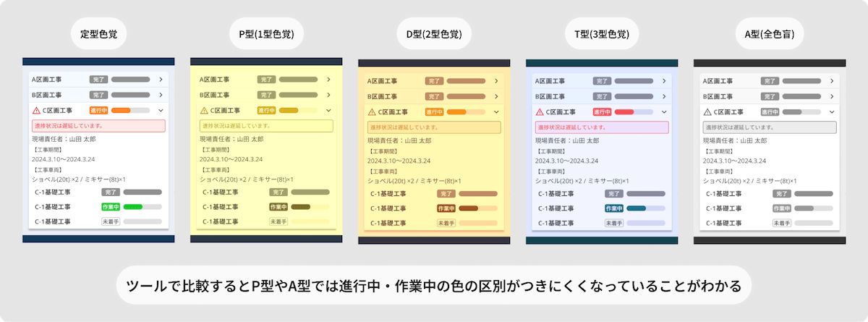
Task: Click orange 進行中 badge in 定型色覚 panel
Action: coord(99,111)
